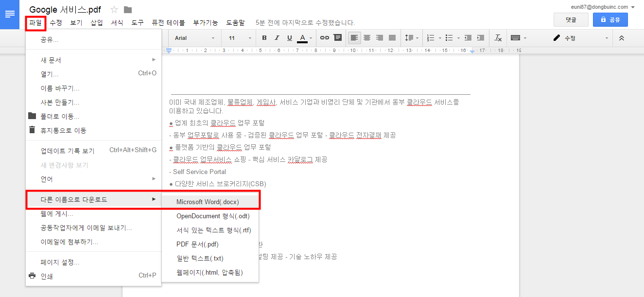Decrease indent
This screenshot has width=644, height=297.
pos(468,38)
